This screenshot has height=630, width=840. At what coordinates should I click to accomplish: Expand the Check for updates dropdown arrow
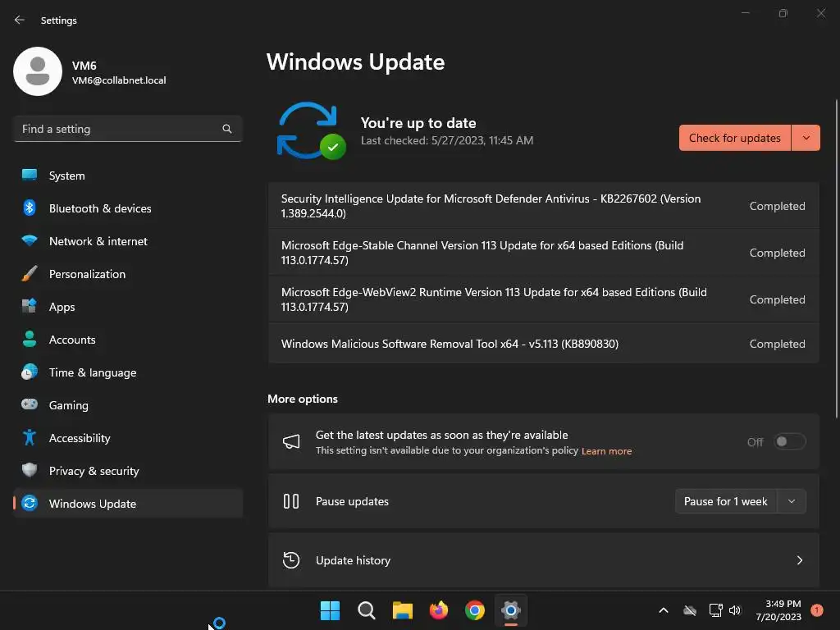click(x=806, y=138)
